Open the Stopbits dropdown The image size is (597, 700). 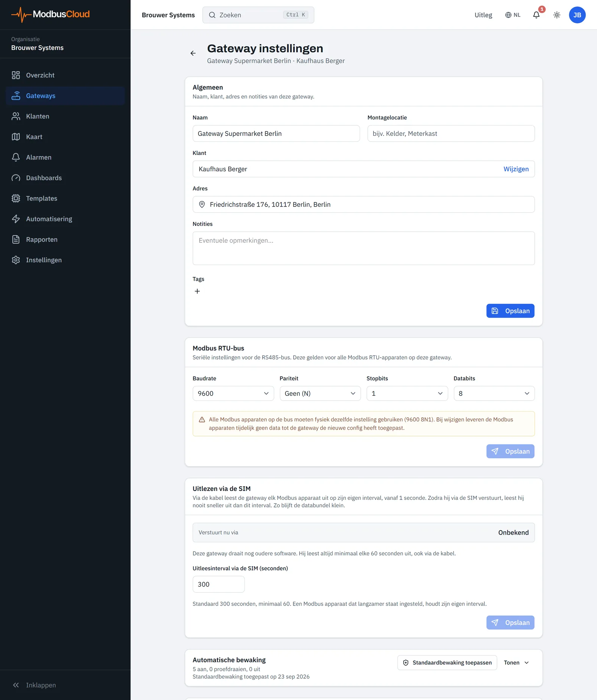tap(407, 393)
